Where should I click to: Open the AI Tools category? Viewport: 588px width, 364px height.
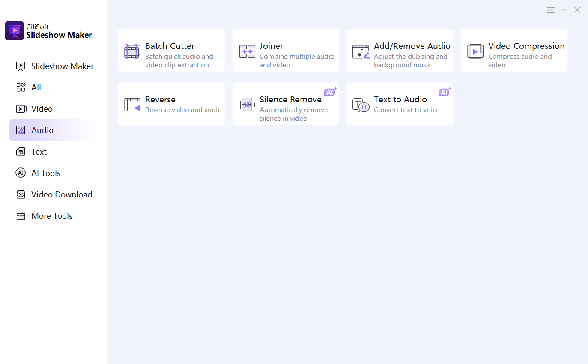[45, 173]
